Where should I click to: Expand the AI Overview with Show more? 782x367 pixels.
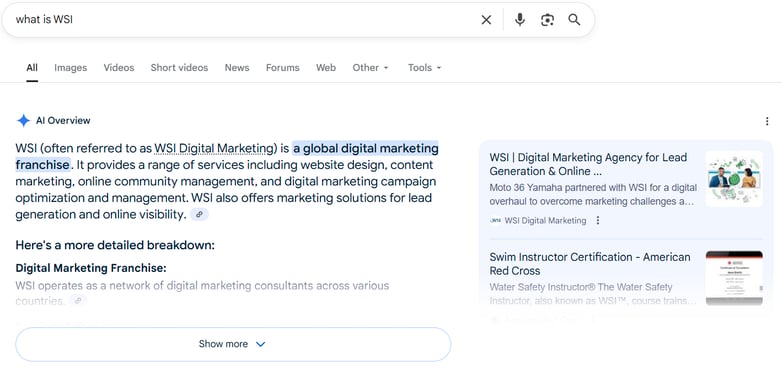point(233,344)
